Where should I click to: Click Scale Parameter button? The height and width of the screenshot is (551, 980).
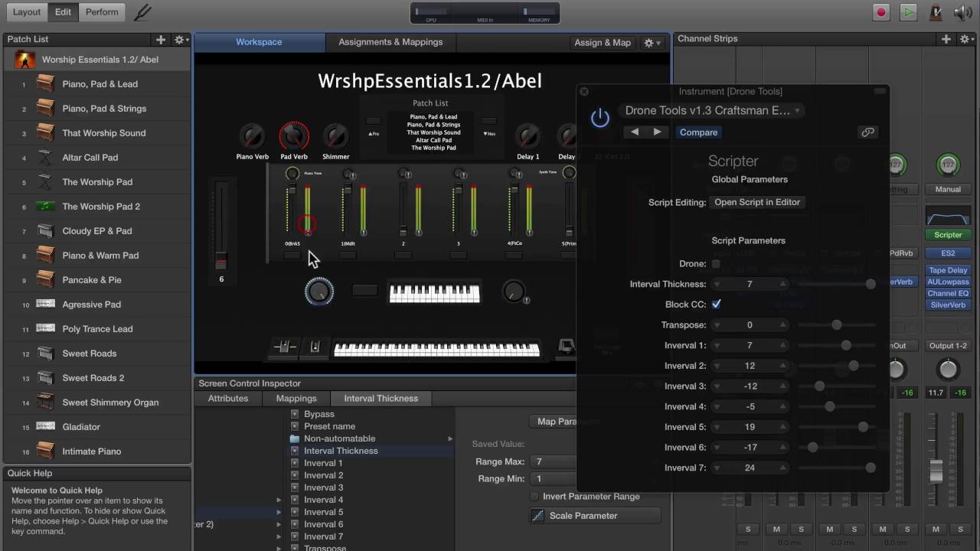[594, 515]
